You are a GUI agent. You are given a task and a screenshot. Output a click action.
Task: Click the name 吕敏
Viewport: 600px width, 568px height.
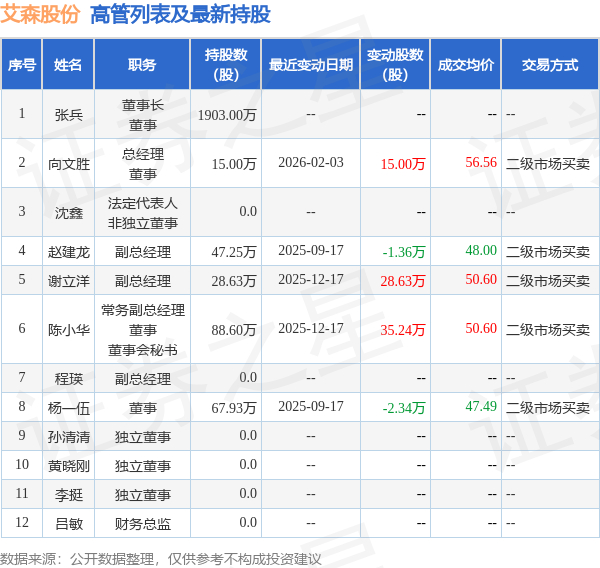click(x=68, y=524)
